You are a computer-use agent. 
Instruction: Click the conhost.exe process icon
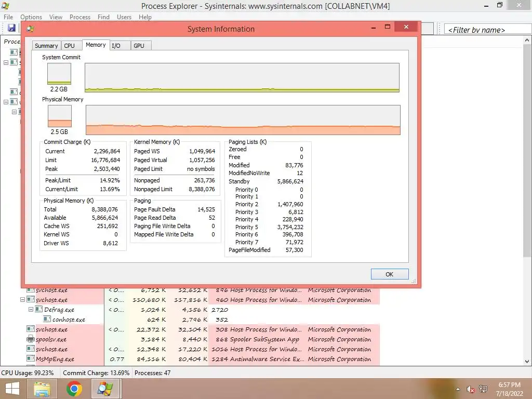[47, 320]
